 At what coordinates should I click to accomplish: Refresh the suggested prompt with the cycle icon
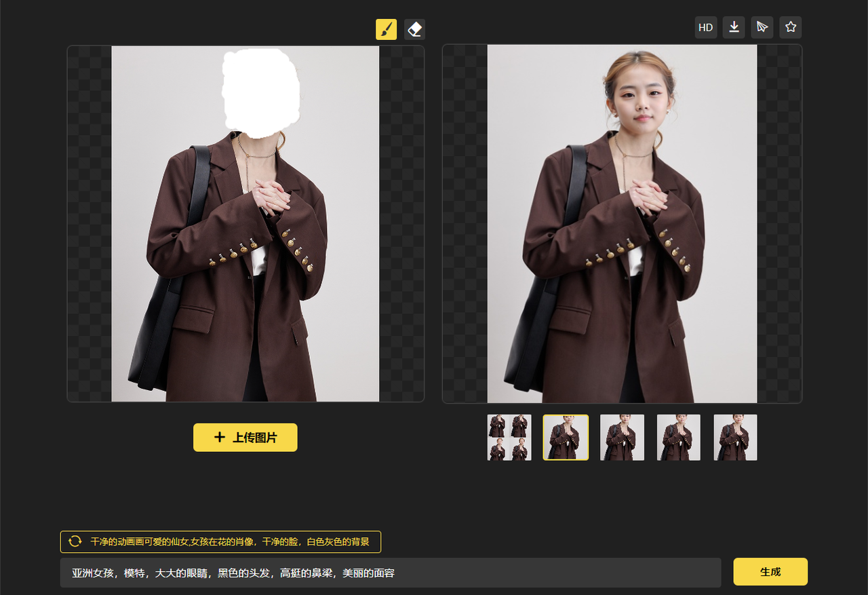(75, 541)
